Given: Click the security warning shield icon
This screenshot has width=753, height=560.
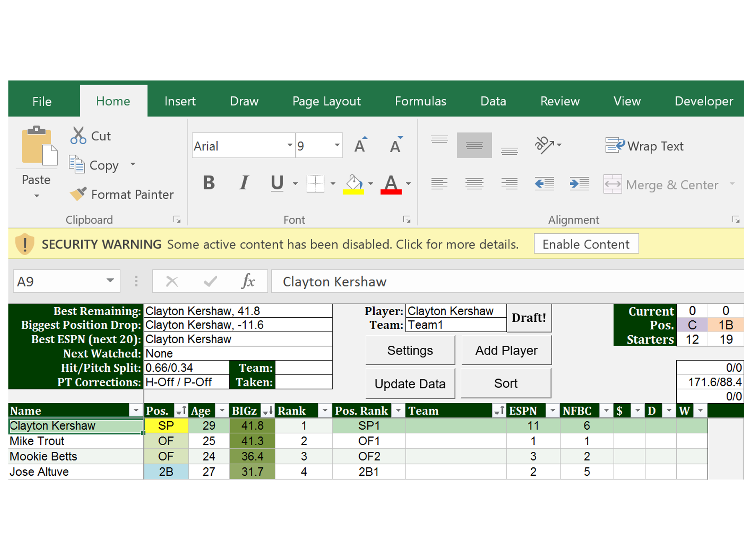Looking at the screenshot, I should click(x=25, y=244).
